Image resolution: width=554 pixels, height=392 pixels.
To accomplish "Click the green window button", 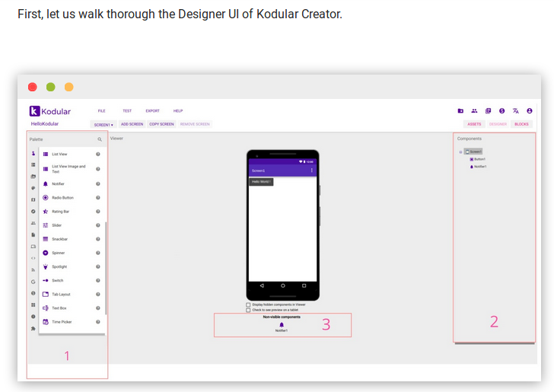I will coord(51,87).
